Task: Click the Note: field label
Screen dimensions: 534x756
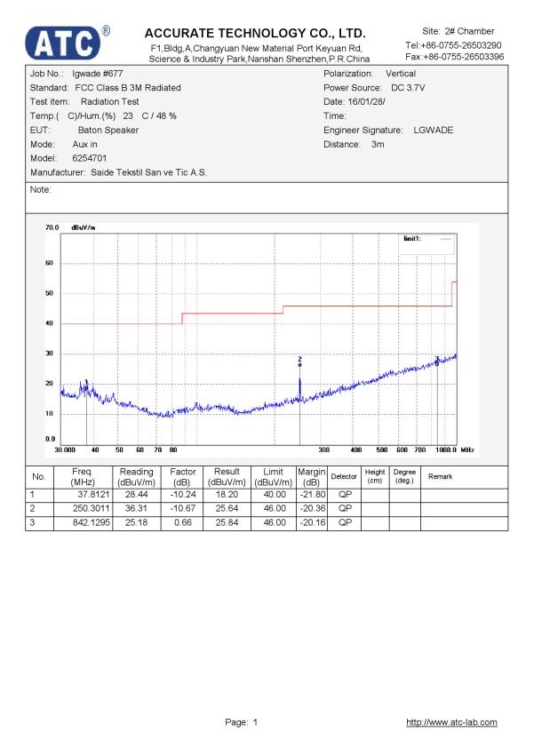Action: pos(41,189)
